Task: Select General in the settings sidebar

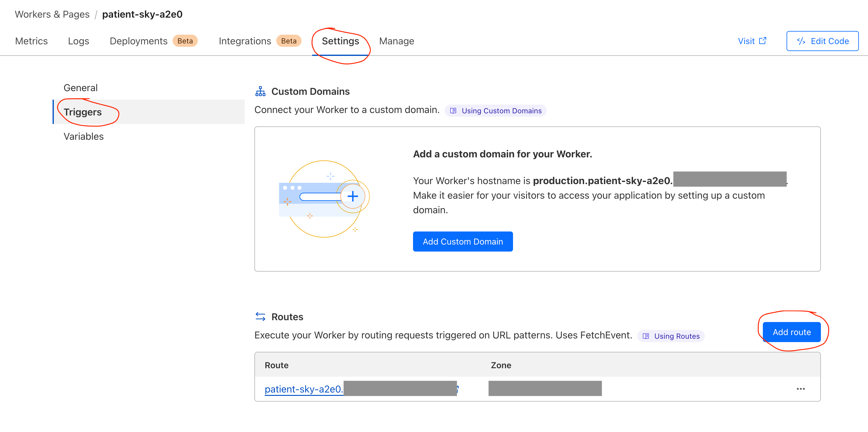Action: point(81,88)
